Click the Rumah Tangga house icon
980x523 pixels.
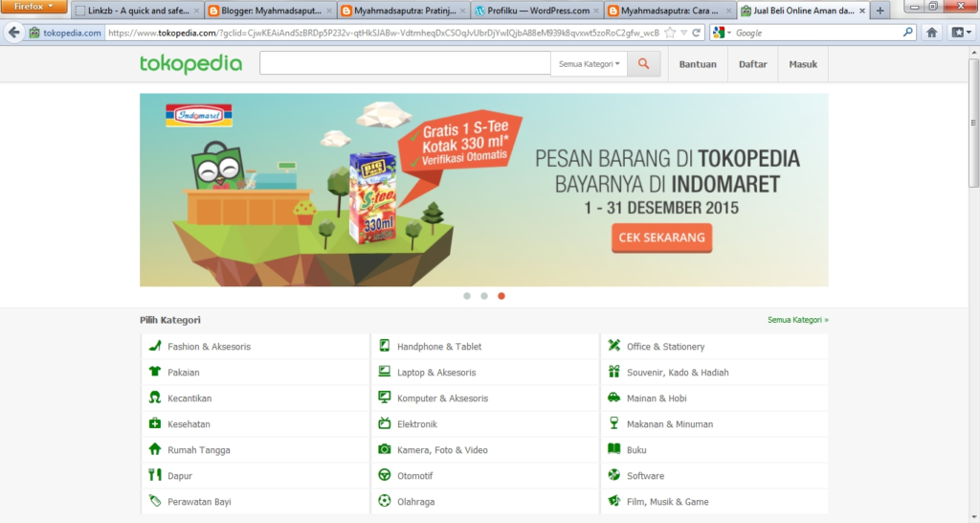[x=155, y=448]
